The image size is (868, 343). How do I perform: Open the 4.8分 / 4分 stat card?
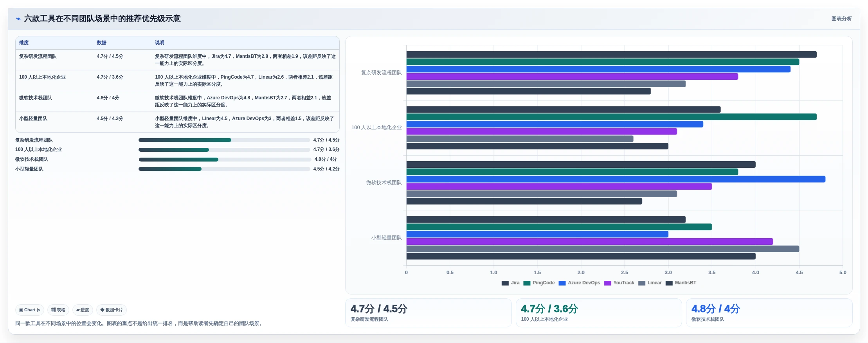pyautogui.click(x=769, y=313)
